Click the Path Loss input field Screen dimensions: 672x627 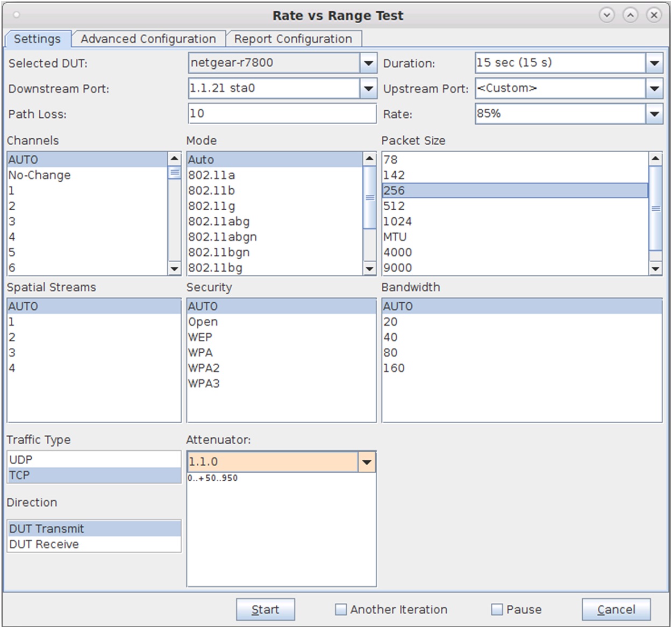pyautogui.click(x=282, y=113)
